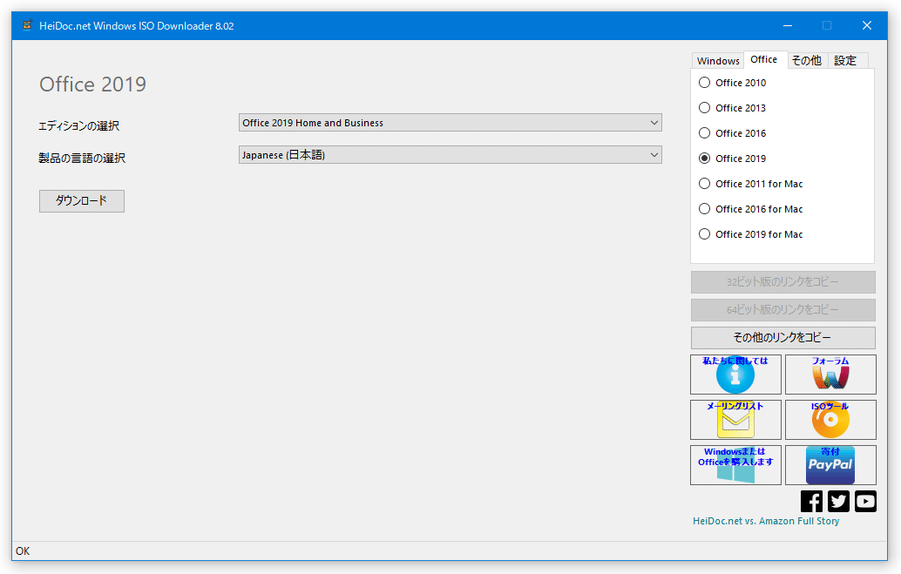901x574 pixels.
Task: Open the ISO tools disc icon
Action: pyautogui.click(x=830, y=420)
